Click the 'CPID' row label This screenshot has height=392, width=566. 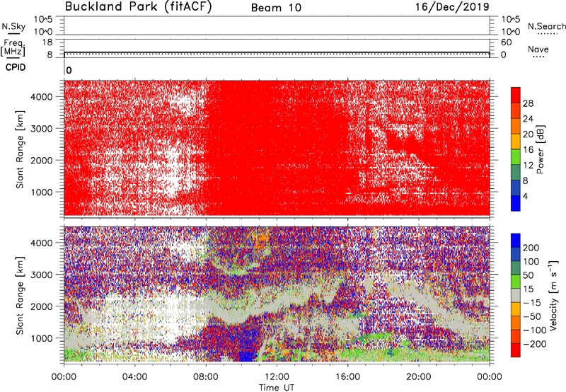tap(16, 67)
